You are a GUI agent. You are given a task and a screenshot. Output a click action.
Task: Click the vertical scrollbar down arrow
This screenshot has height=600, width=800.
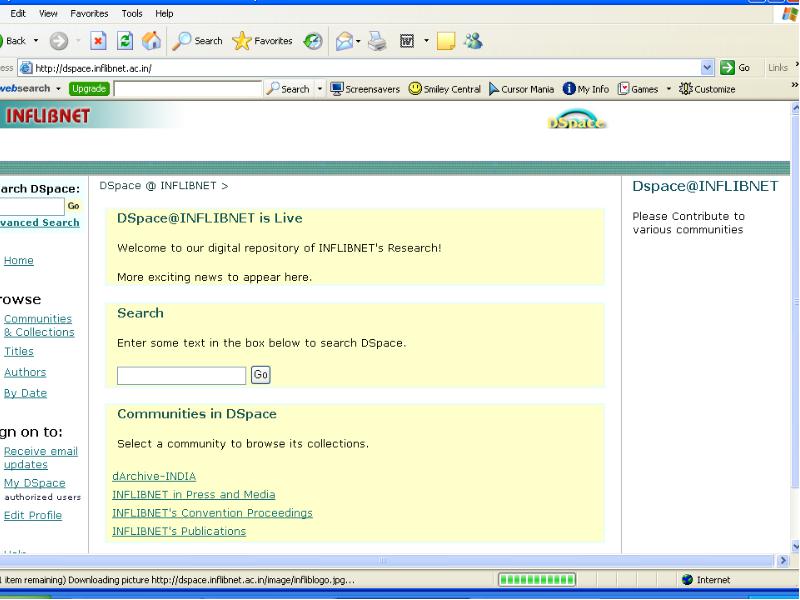click(x=795, y=546)
